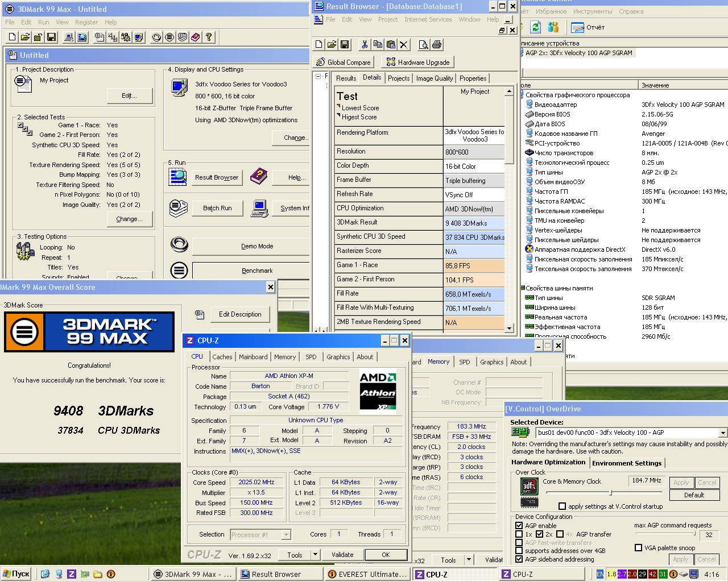Screen dimensions: 728x582
Task: Open the Selected Device dropdown in V.Control
Action: 722,433
